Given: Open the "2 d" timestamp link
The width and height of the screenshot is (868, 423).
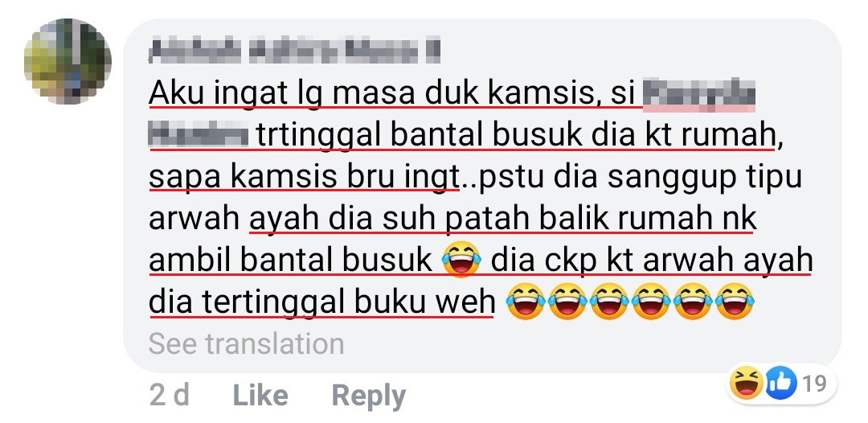Looking at the screenshot, I should [x=169, y=396].
